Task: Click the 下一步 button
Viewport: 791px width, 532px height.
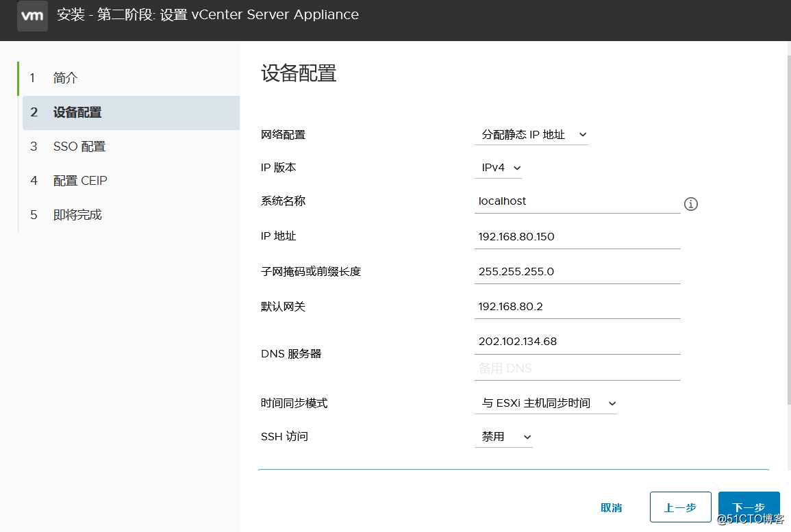Action: 749,507
